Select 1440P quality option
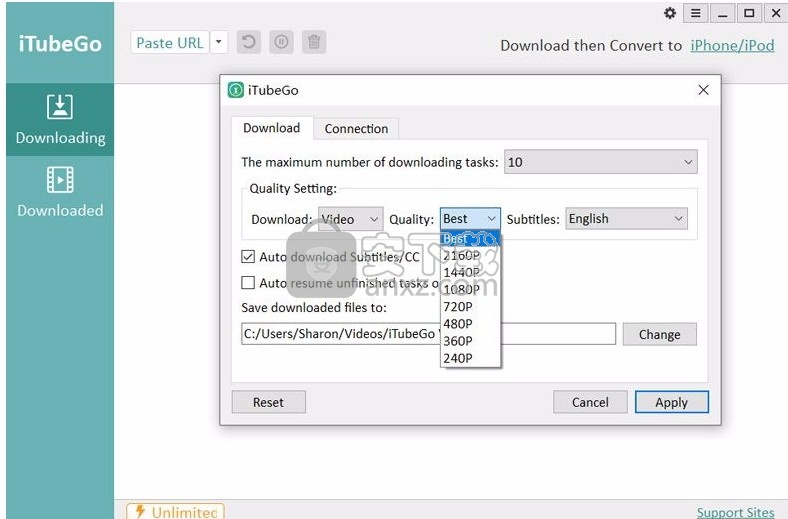The width and height of the screenshot is (788, 519). click(470, 272)
